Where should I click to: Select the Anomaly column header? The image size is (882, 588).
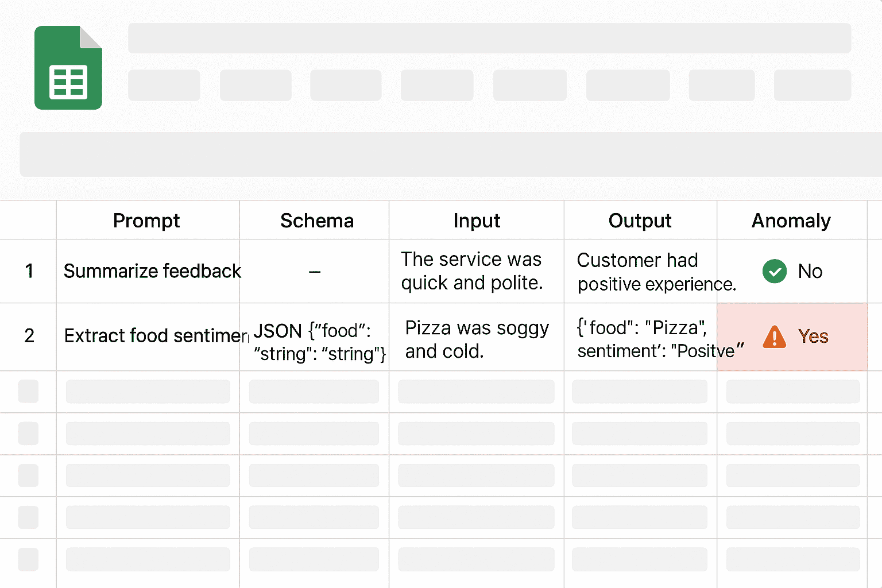791,220
